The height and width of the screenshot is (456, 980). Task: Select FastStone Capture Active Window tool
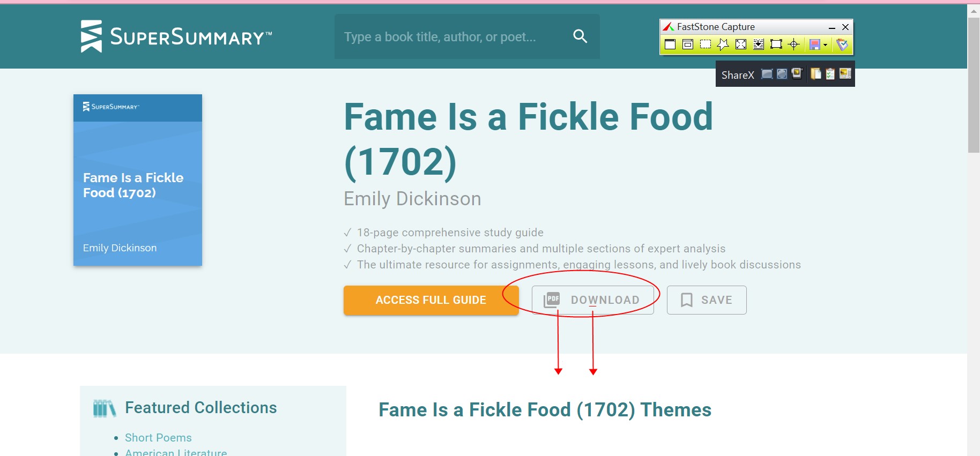click(670, 44)
